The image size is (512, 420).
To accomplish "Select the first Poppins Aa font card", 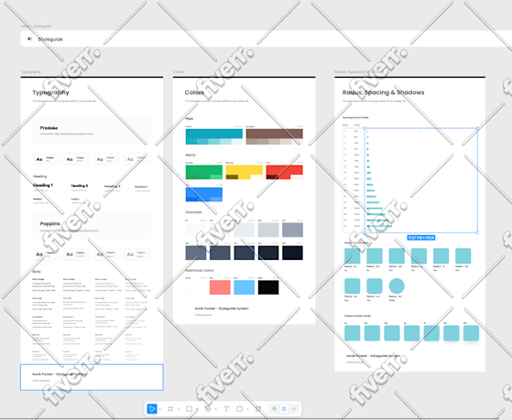I will 46,254.
